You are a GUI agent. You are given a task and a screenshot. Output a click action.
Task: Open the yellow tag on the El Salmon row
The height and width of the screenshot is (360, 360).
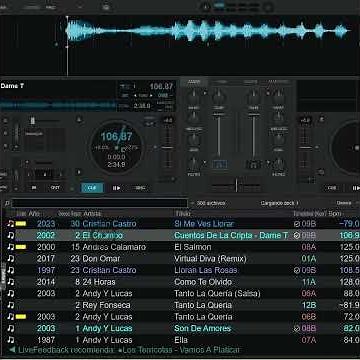coord(21,247)
